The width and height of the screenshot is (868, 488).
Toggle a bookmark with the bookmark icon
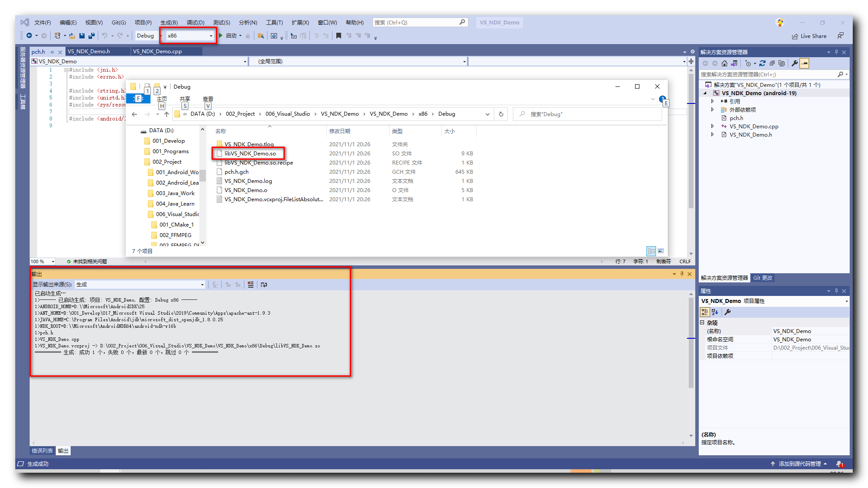(338, 36)
